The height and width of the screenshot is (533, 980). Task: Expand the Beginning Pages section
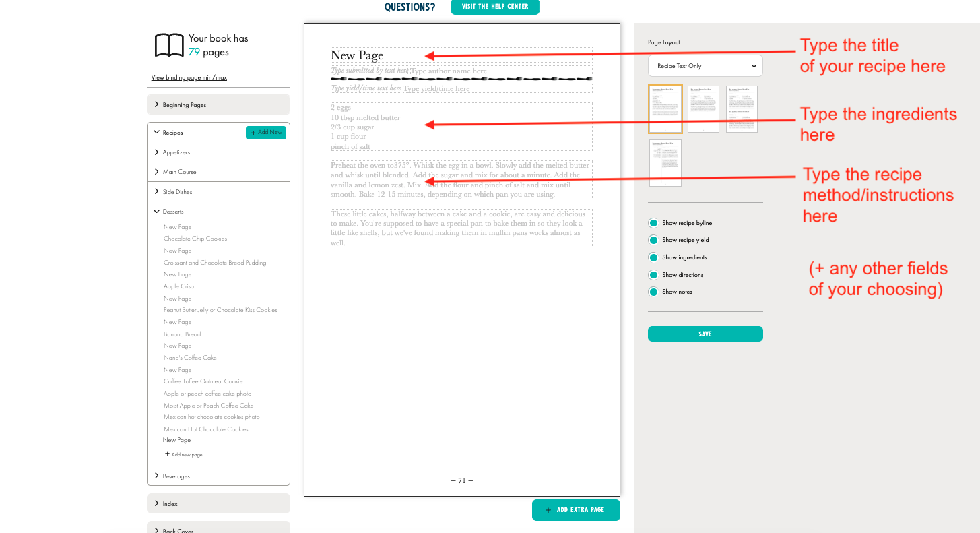(218, 104)
